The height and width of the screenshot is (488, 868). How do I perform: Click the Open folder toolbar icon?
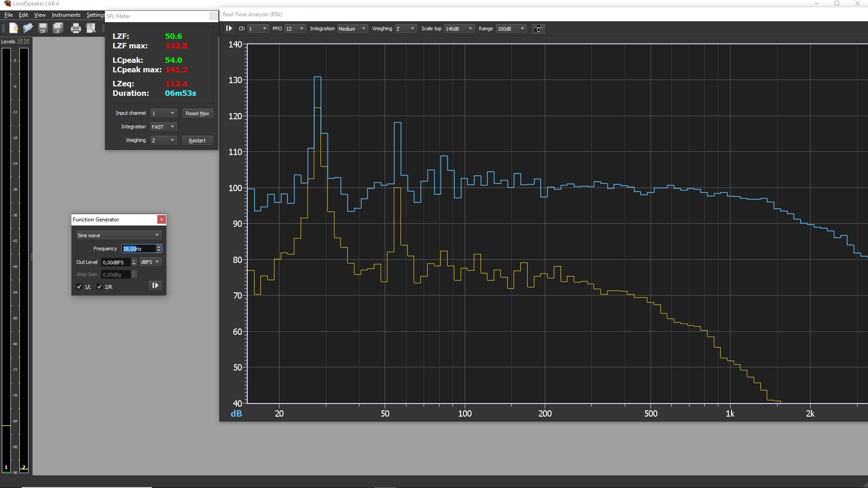28,28
